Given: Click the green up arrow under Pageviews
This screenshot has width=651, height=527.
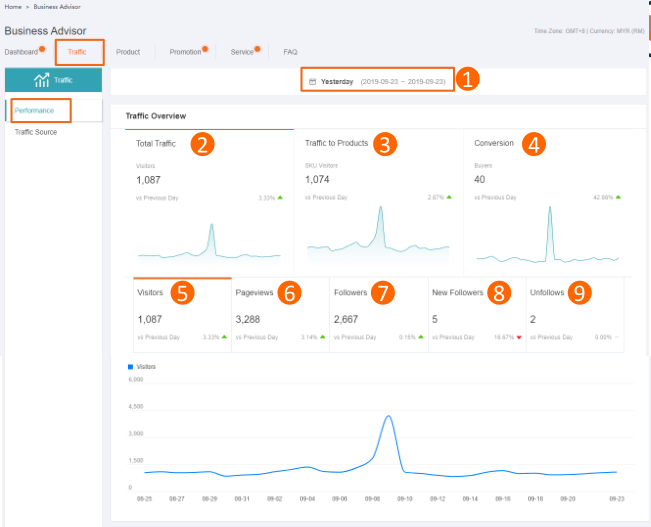Looking at the screenshot, I should [323, 338].
